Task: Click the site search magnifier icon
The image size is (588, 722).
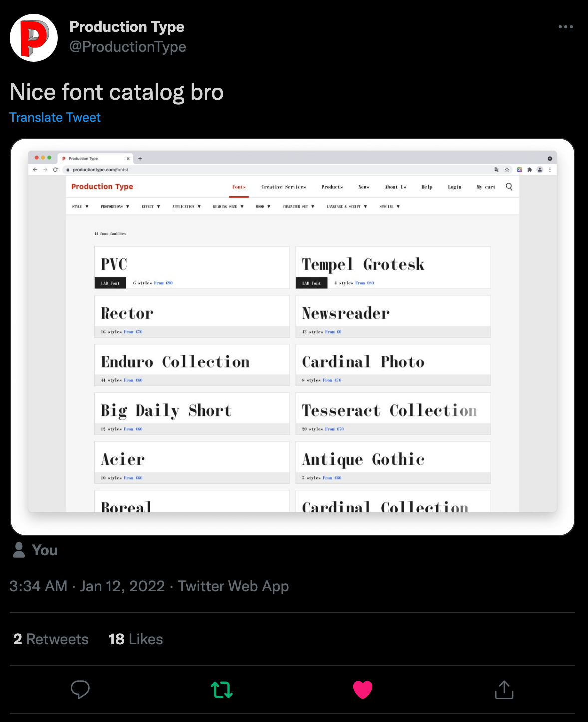Action: point(509,187)
